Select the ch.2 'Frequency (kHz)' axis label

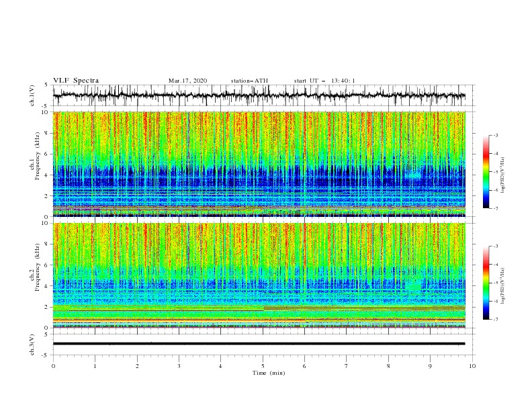(x=38, y=267)
